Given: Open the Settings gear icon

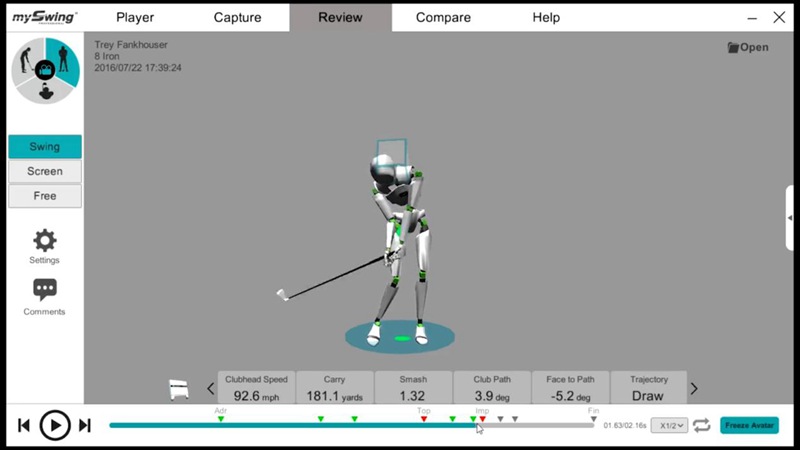Looking at the screenshot, I should [44, 241].
